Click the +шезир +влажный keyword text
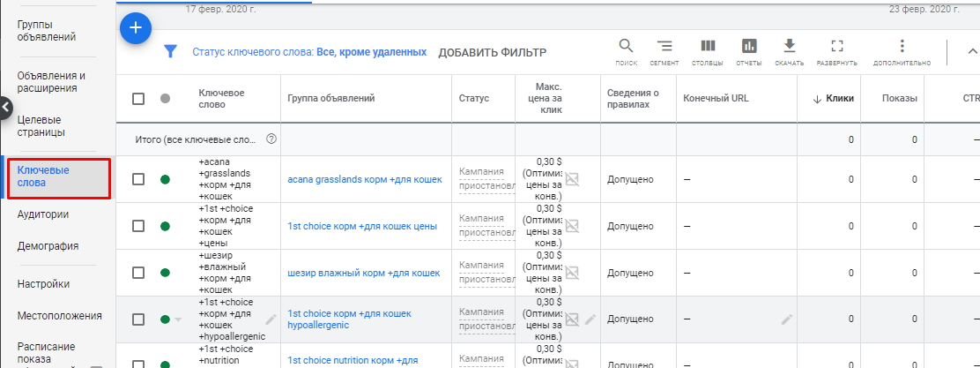 (x=225, y=273)
